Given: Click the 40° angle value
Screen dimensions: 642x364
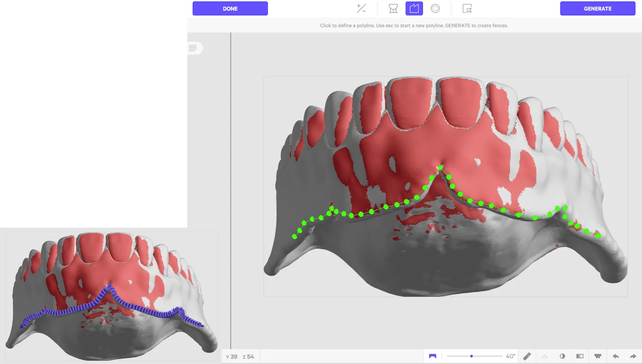Looking at the screenshot, I should [511, 356].
